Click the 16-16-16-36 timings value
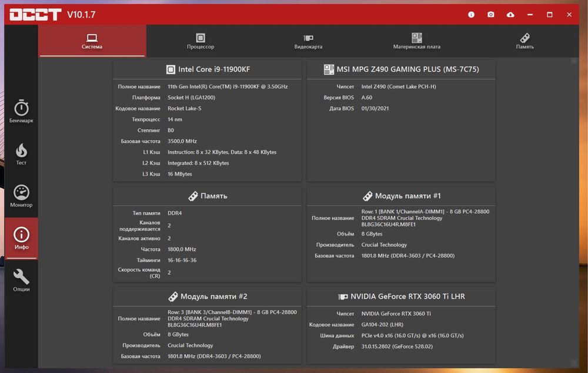The height and width of the screenshot is (373, 588). point(182,260)
